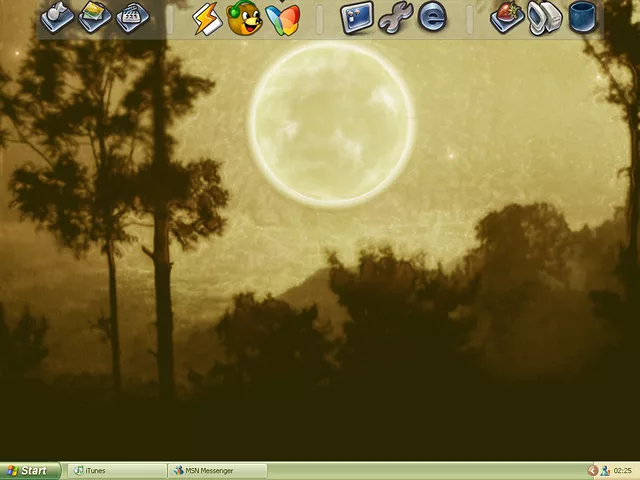
Task: Open the blue desktop monitor dock icon
Action: pyautogui.click(x=357, y=17)
